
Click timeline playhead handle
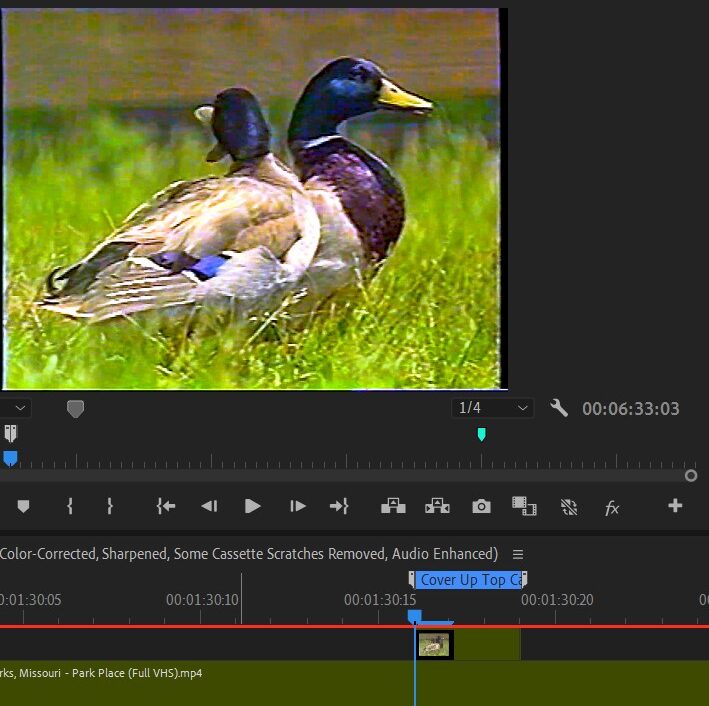(414, 616)
